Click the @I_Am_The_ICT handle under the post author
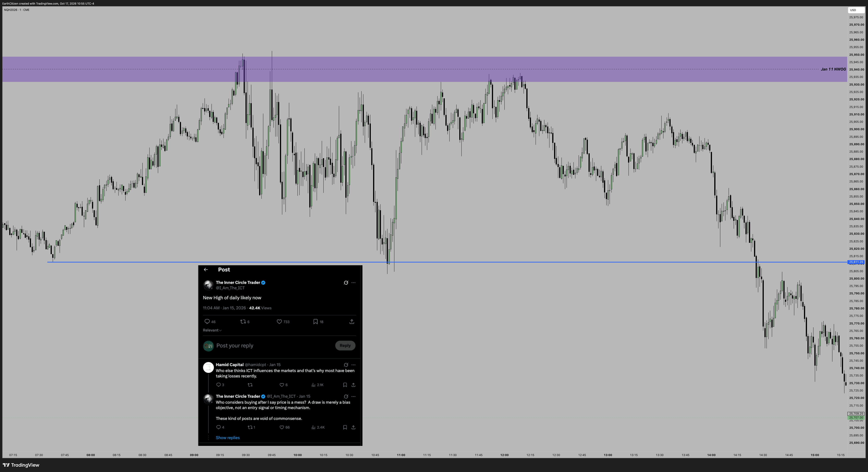This screenshot has width=868, height=472. point(230,288)
